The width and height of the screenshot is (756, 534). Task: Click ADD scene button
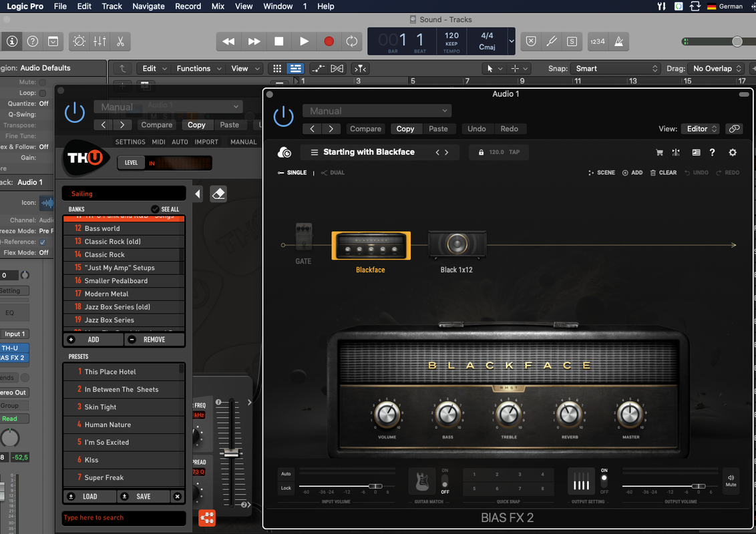pos(632,172)
